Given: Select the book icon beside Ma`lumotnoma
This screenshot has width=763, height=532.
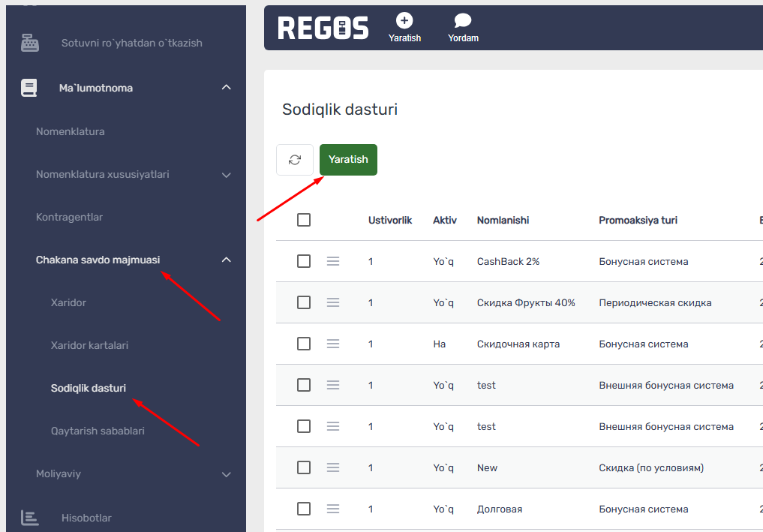Looking at the screenshot, I should pyautogui.click(x=28, y=87).
